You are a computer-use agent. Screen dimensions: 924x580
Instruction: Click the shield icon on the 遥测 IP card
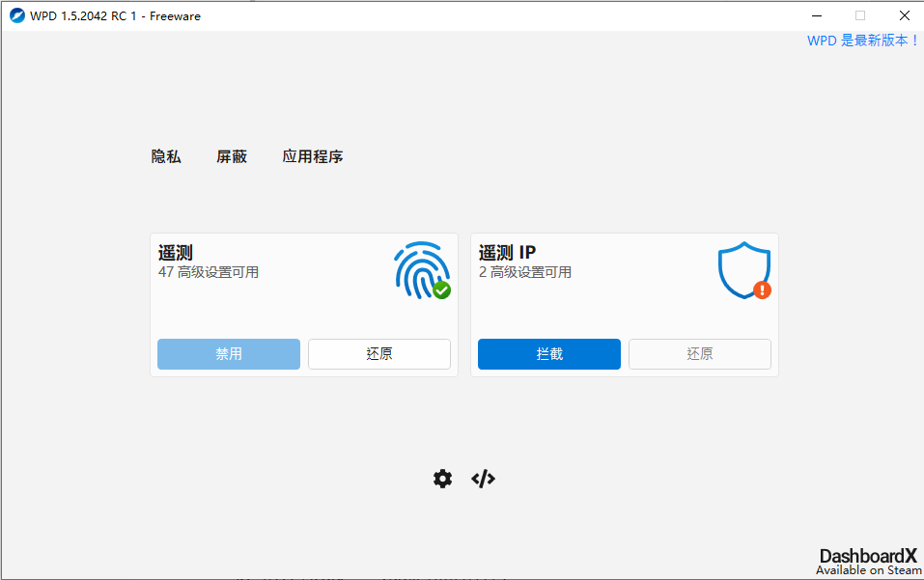click(742, 268)
